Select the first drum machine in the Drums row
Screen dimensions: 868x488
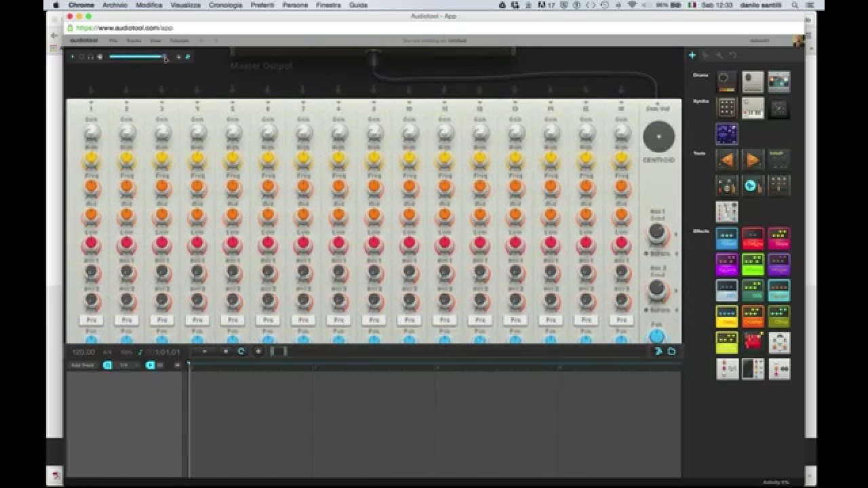pos(726,81)
